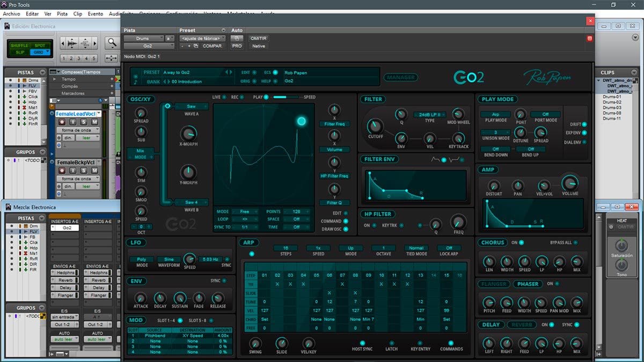Open the Go2 insert selector dropdown

point(149,46)
